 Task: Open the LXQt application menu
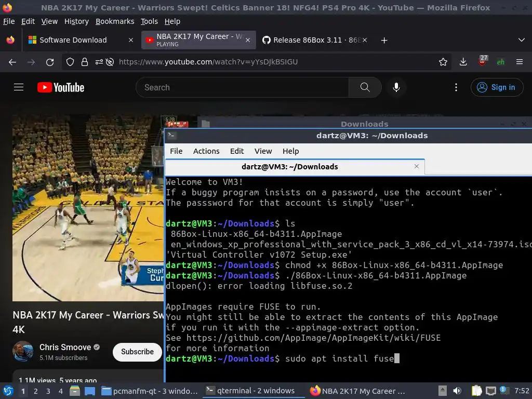[x=8, y=391]
